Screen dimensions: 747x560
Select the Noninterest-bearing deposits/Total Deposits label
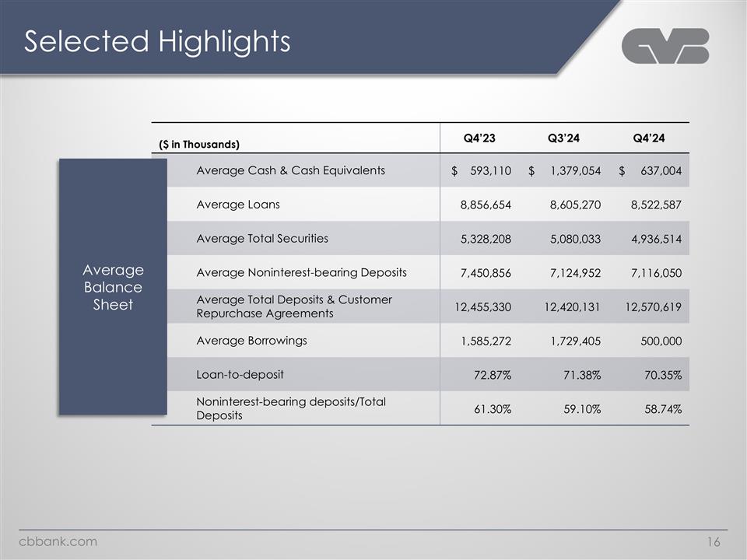[x=291, y=408]
